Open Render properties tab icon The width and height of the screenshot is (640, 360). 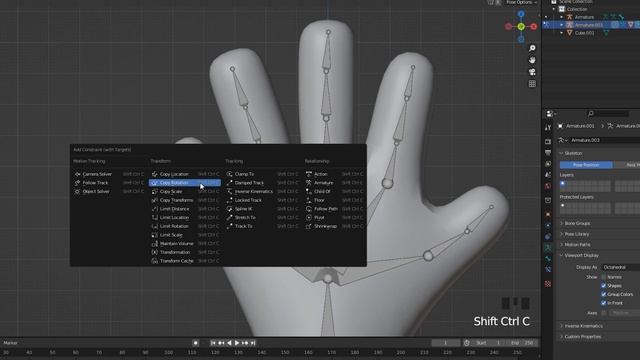point(548,142)
